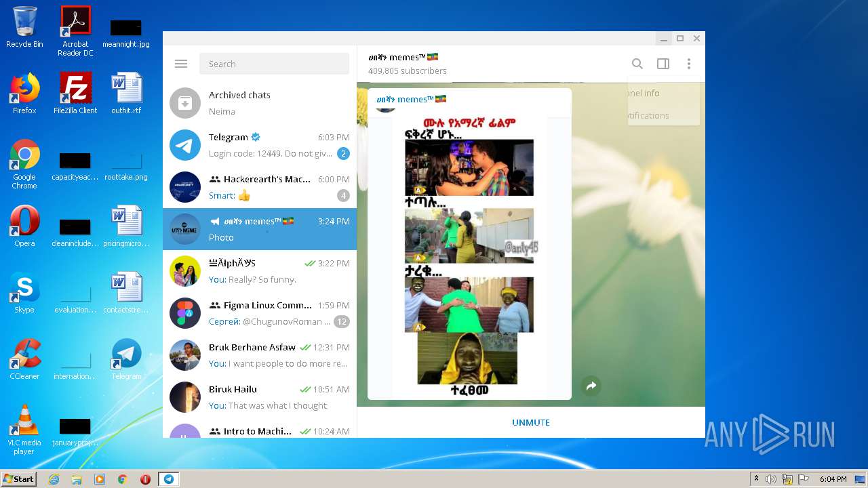This screenshot has width=868, height=488.
Task: Select the memes channel chat row
Action: tap(260, 229)
